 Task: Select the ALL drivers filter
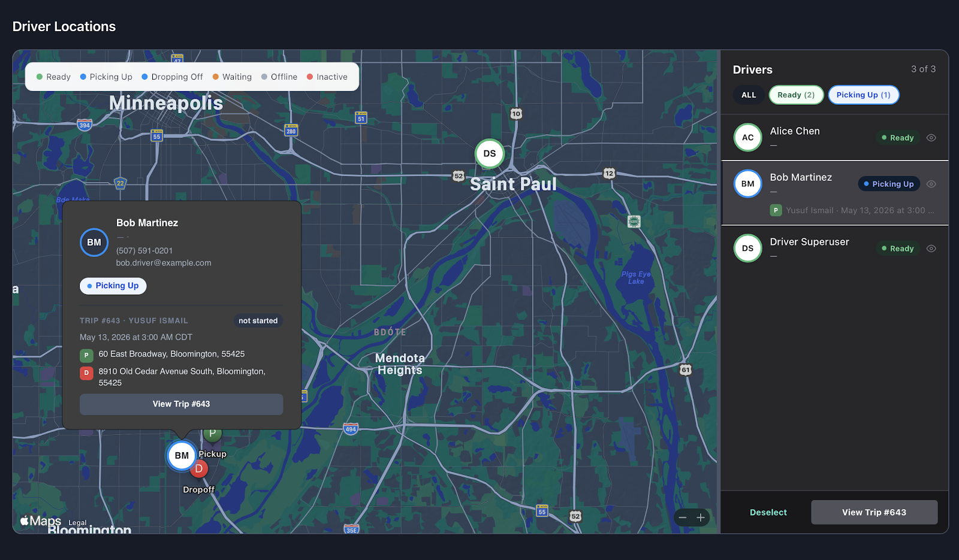point(749,95)
